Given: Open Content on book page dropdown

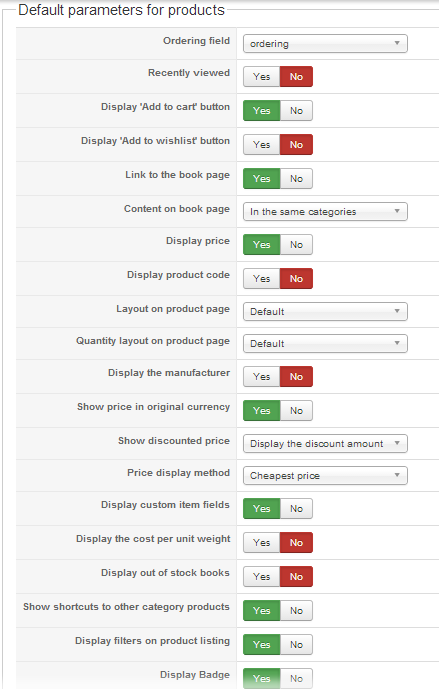Looking at the screenshot, I should click(x=325, y=211).
